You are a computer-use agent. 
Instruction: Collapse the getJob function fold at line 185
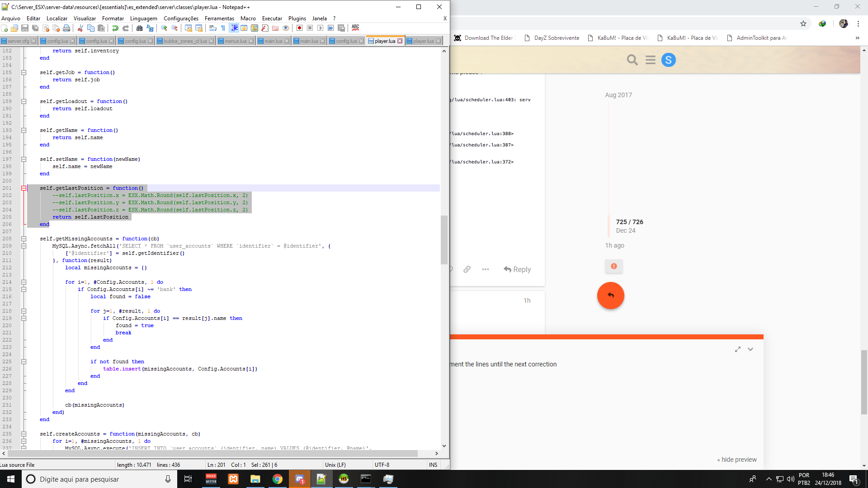click(x=24, y=72)
